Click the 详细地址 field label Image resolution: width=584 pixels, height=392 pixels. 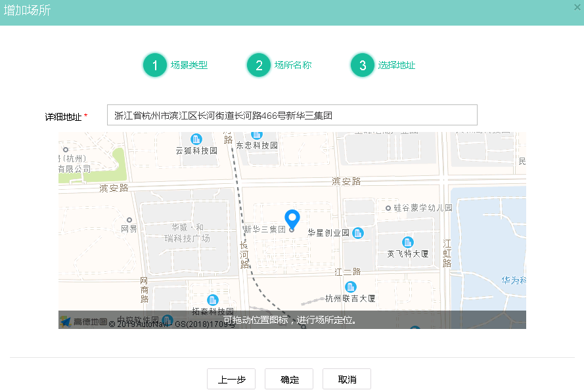tap(63, 117)
